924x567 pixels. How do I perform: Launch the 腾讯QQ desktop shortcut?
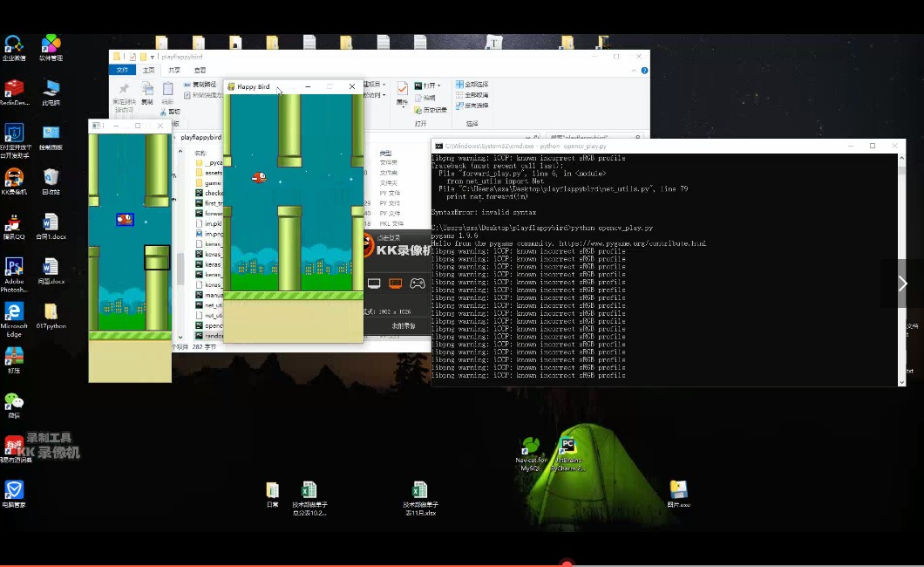coord(14,226)
